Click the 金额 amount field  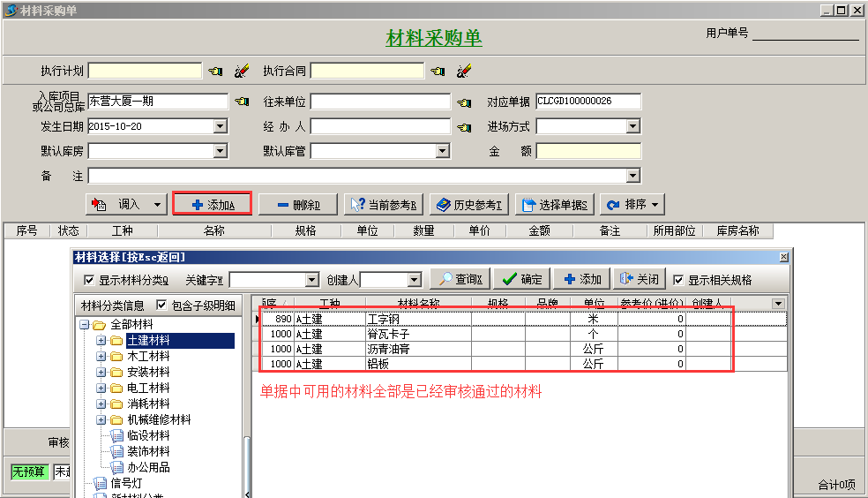pyautogui.click(x=587, y=151)
